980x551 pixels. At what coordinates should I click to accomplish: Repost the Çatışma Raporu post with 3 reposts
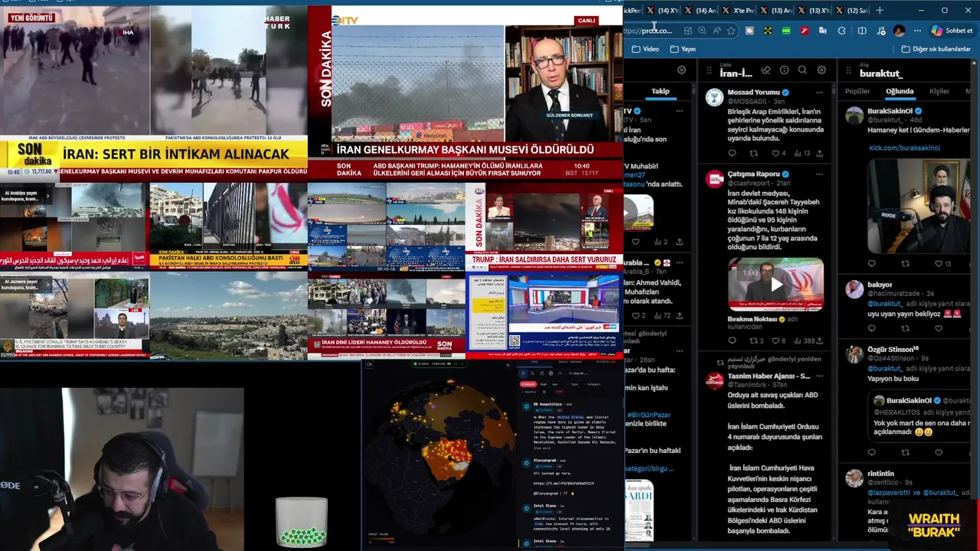755,341
